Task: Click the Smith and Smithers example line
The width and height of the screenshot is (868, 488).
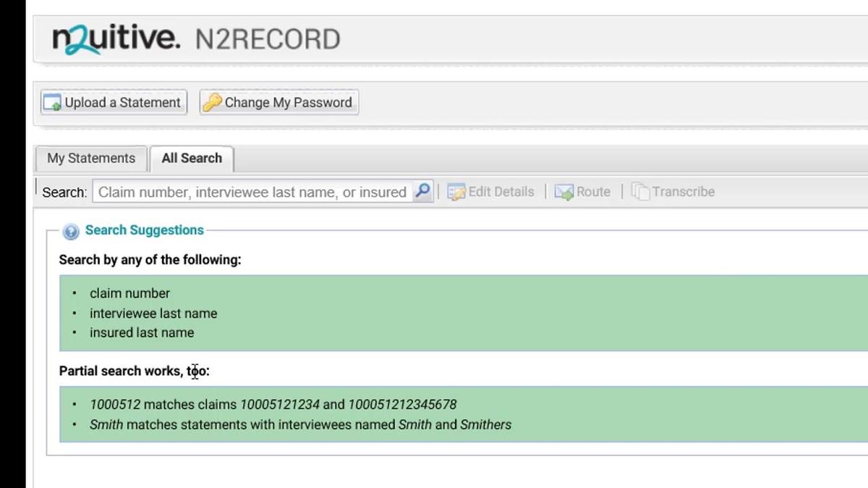Action: coord(300,425)
